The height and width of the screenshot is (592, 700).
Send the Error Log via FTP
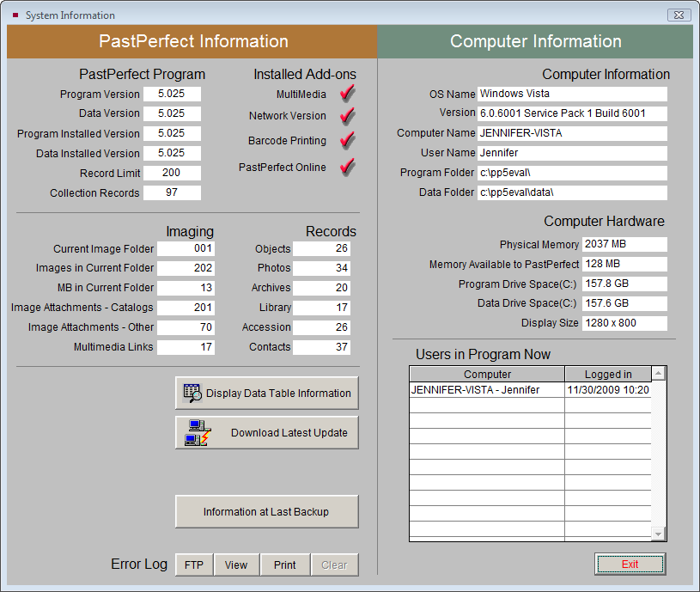click(x=193, y=565)
